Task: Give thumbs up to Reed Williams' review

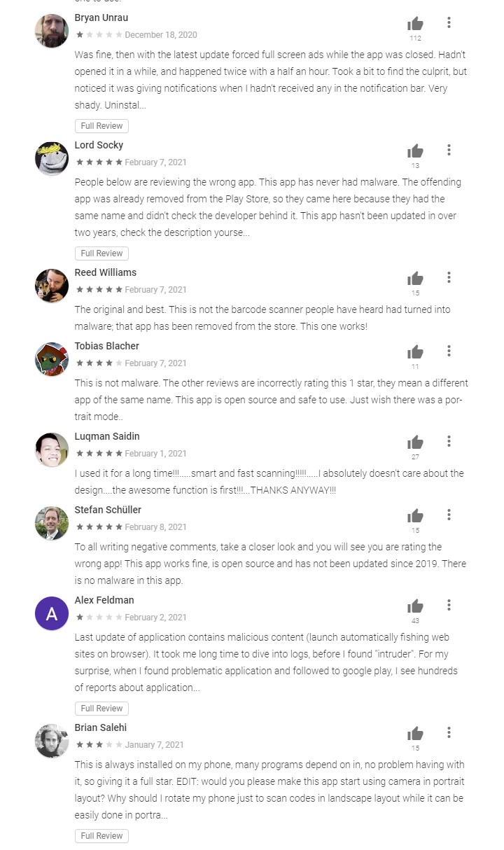Action: pyautogui.click(x=416, y=279)
